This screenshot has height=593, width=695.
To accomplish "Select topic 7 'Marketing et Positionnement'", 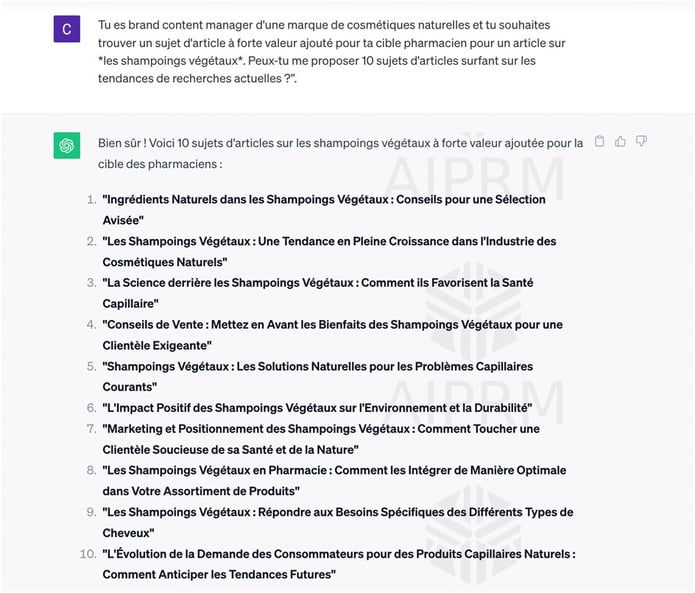I will coord(321,439).
